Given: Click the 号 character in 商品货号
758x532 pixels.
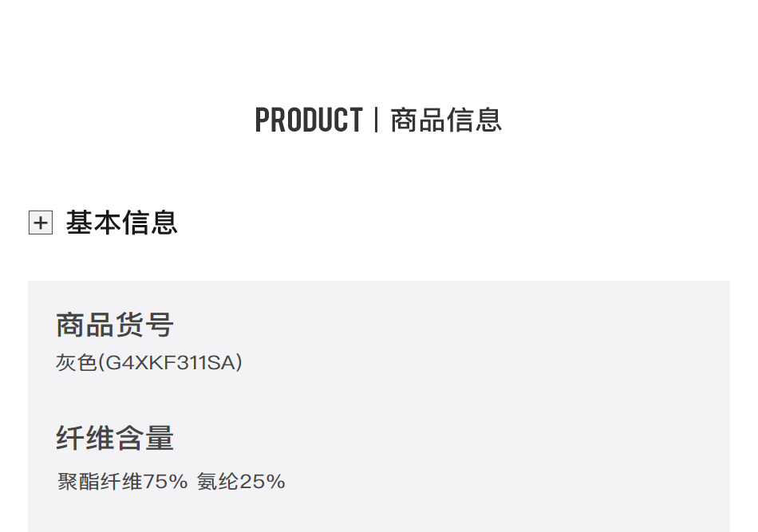Looking at the screenshot, I should coord(160,325).
